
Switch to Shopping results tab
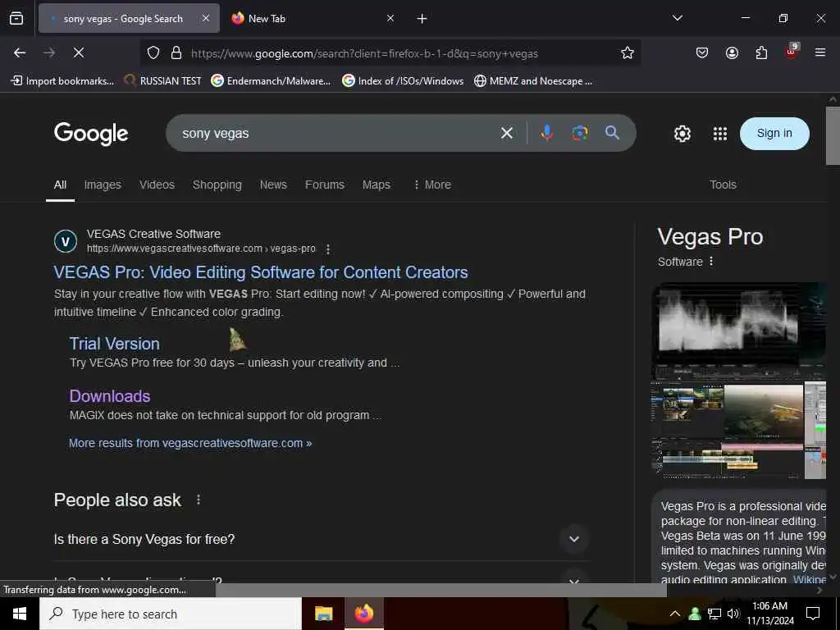click(x=217, y=185)
